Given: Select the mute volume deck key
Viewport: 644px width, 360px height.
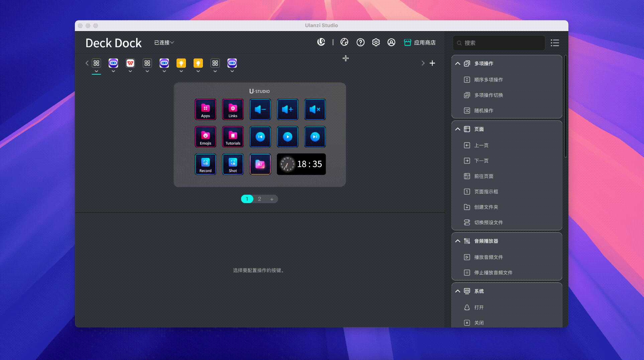Looking at the screenshot, I should [x=315, y=109].
